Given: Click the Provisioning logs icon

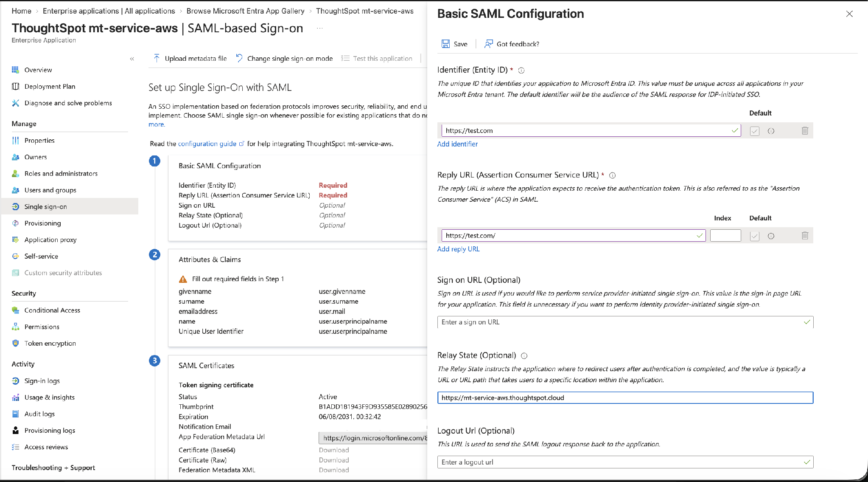Looking at the screenshot, I should 16,430.
